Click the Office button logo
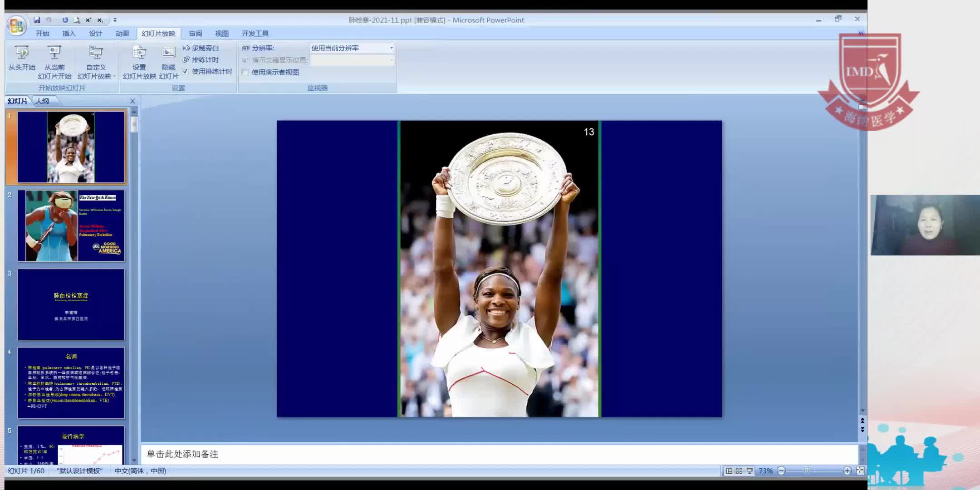The width and height of the screenshot is (980, 490). point(17,25)
